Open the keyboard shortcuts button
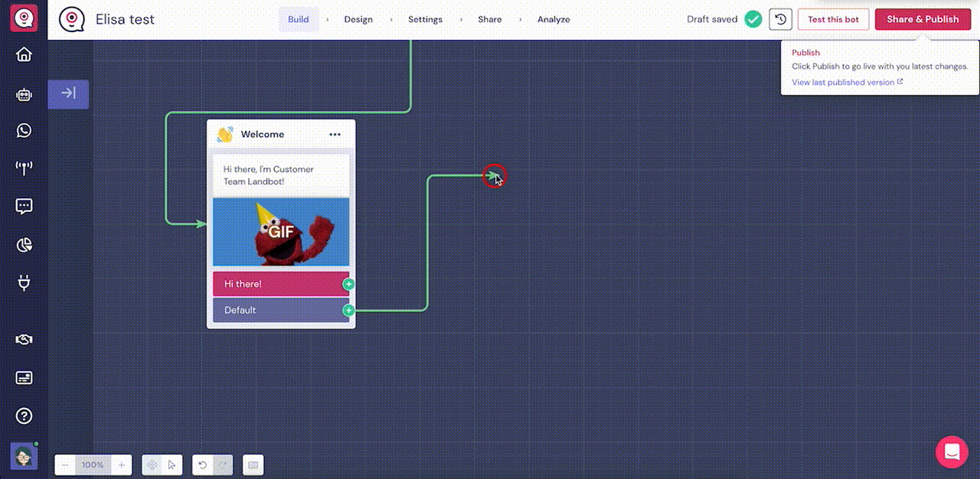This screenshot has height=479, width=980. click(253, 464)
